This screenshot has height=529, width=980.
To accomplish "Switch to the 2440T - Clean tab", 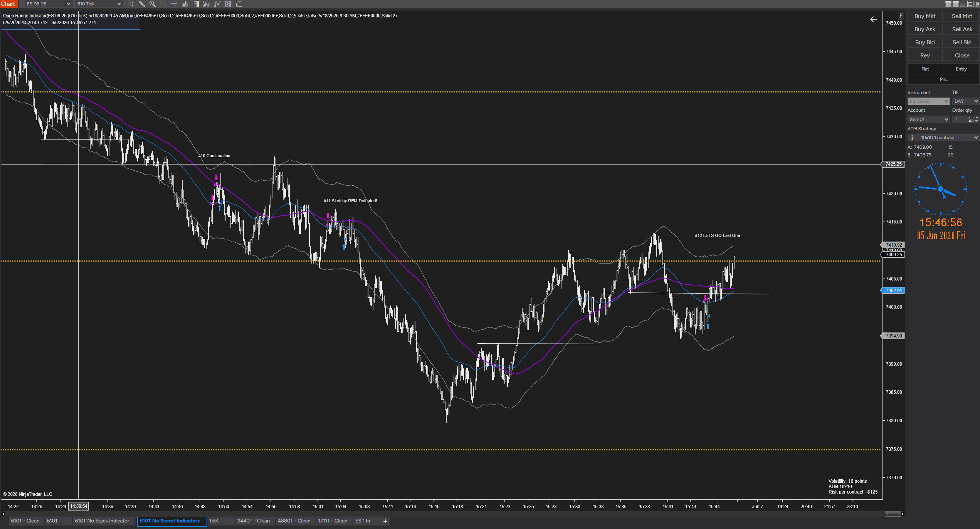I will 254,521.
